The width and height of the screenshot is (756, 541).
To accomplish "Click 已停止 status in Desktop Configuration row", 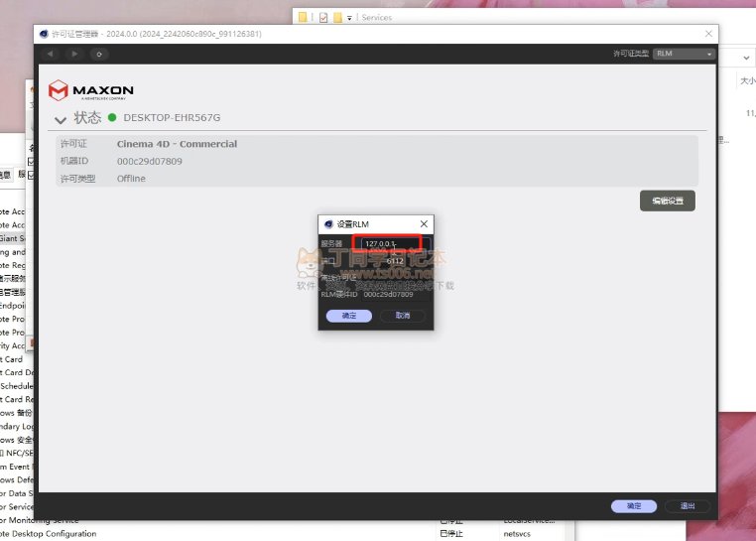I will 451,534.
